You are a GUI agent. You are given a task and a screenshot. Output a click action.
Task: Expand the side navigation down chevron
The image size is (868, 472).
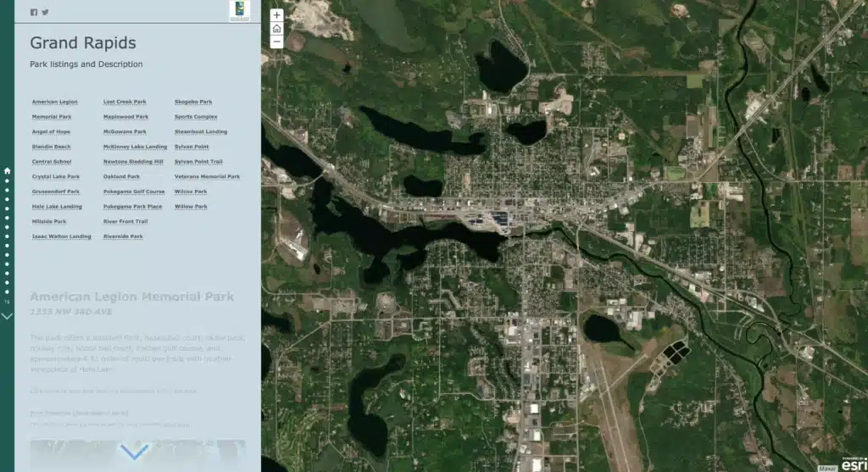point(8,316)
